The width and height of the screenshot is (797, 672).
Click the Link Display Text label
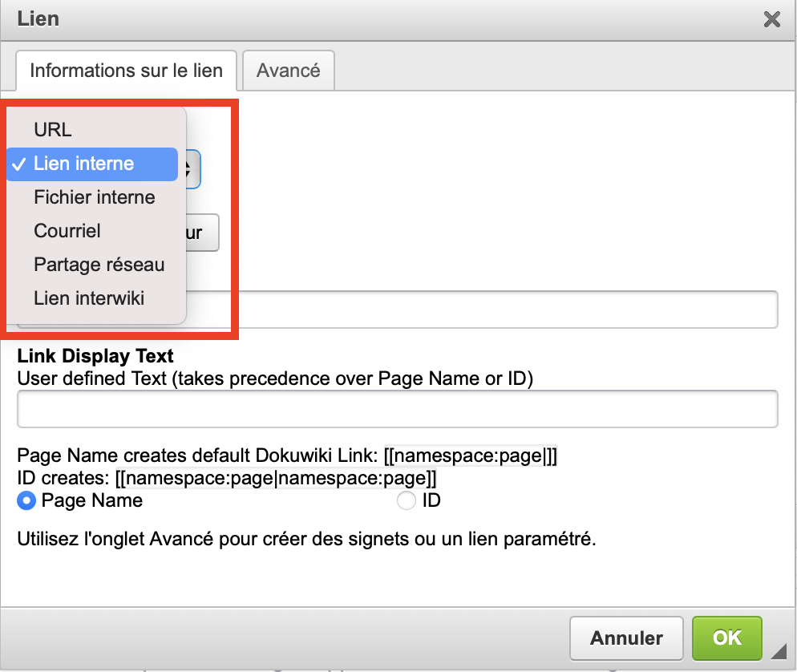click(x=95, y=355)
